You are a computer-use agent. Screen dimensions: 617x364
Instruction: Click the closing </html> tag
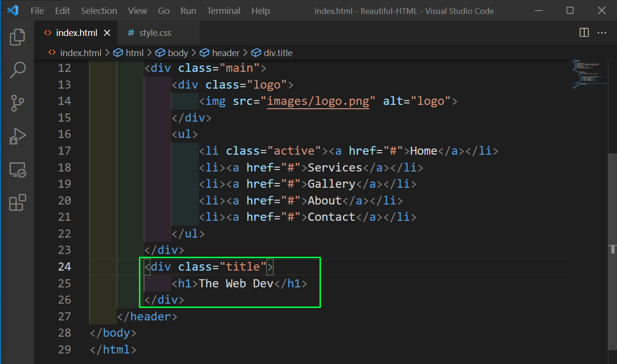coord(113,350)
